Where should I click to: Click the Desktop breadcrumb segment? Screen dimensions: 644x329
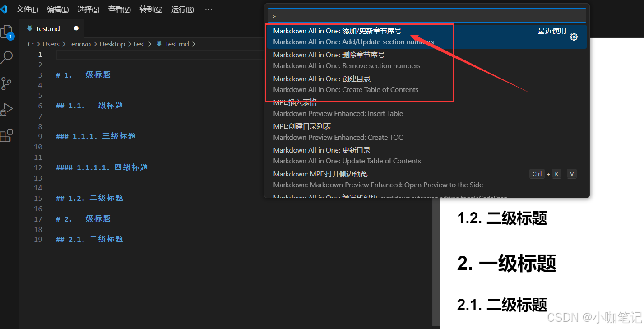click(112, 44)
